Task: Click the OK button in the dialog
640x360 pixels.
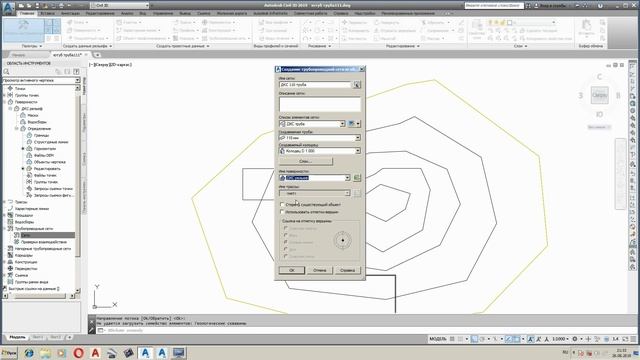Action: point(291,270)
